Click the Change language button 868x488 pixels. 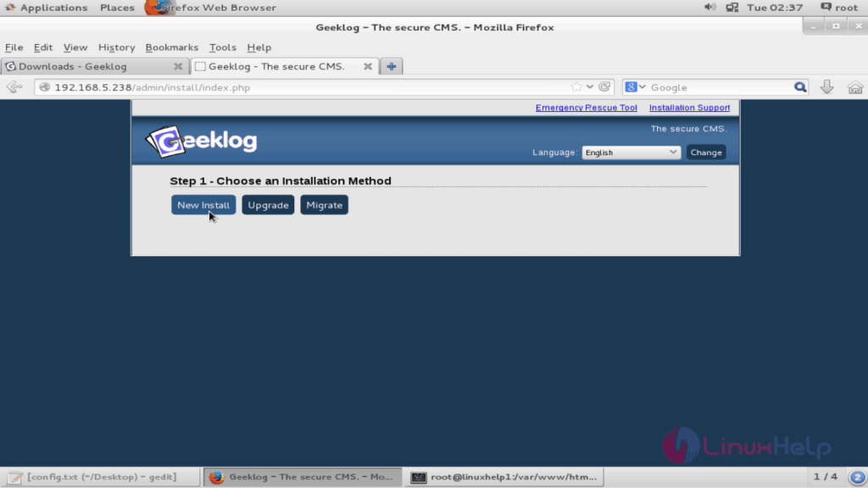click(706, 152)
